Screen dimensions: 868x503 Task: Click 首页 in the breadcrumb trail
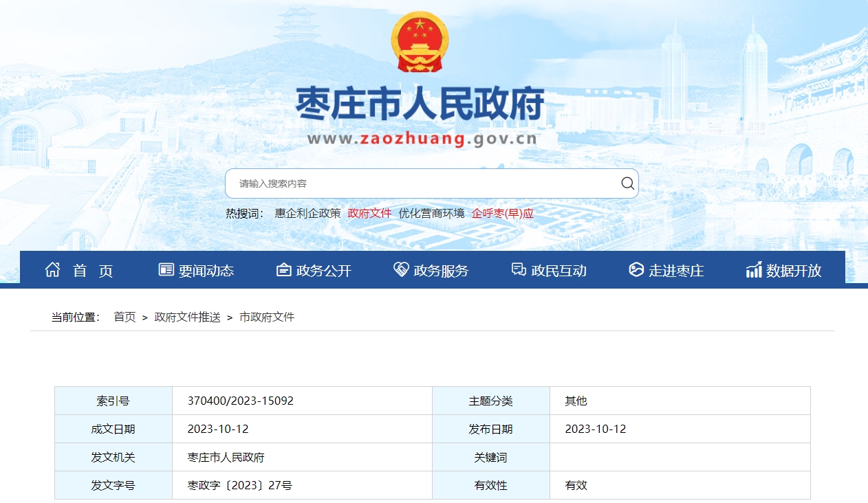tap(124, 317)
